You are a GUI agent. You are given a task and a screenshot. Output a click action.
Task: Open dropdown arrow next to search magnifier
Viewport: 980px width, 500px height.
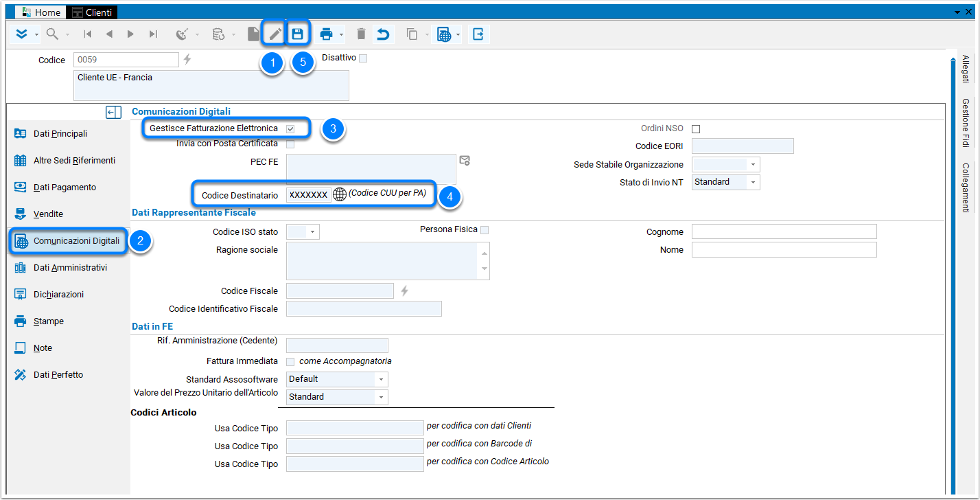pyautogui.click(x=67, y=34)
